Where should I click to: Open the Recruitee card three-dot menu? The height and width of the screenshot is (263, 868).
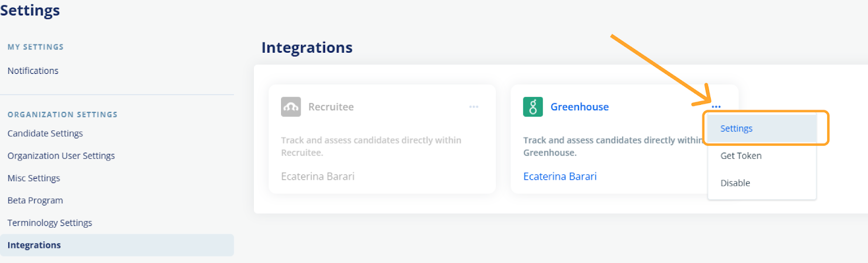pyautogui.click(x=474, y=107)
